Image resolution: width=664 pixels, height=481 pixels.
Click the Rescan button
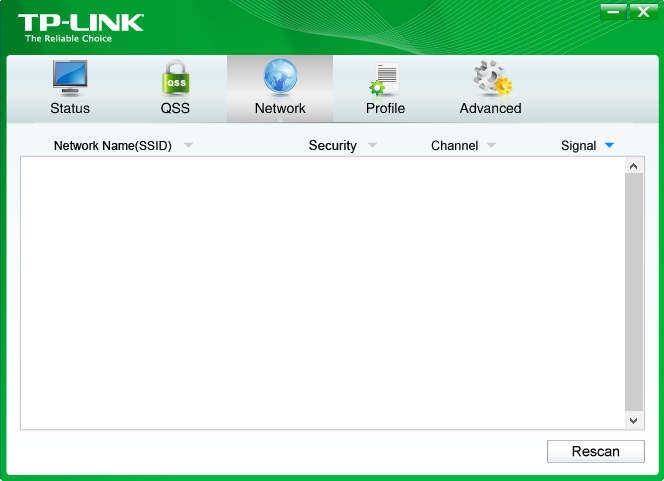click(596, 451)
